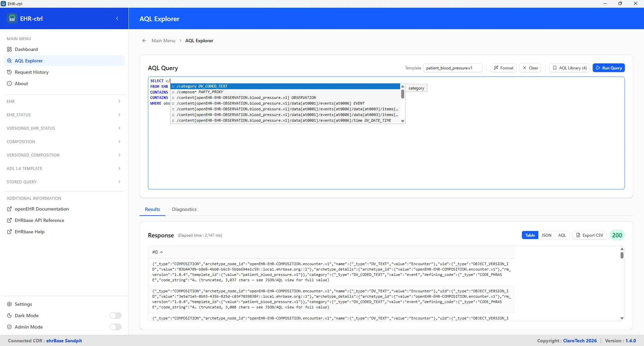Screen dimensions: 644x346
Task: Click the About info icon
Action: 9,83
